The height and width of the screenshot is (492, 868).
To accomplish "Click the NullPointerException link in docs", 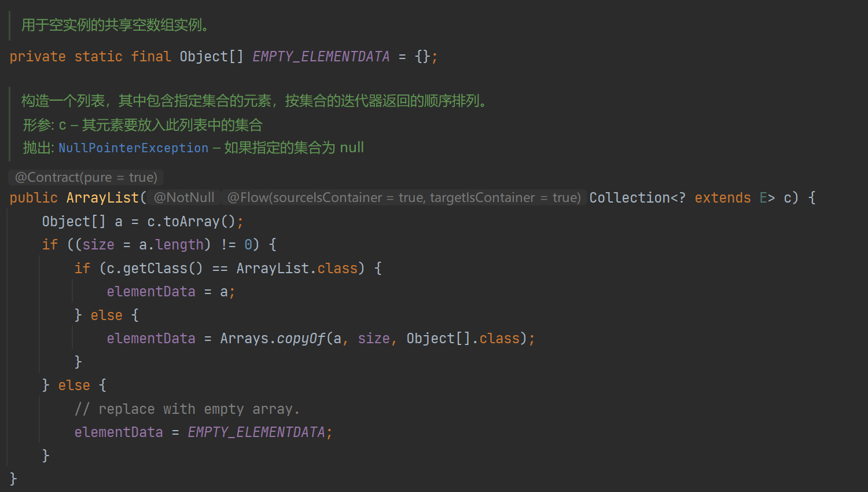I will point(133,148).
